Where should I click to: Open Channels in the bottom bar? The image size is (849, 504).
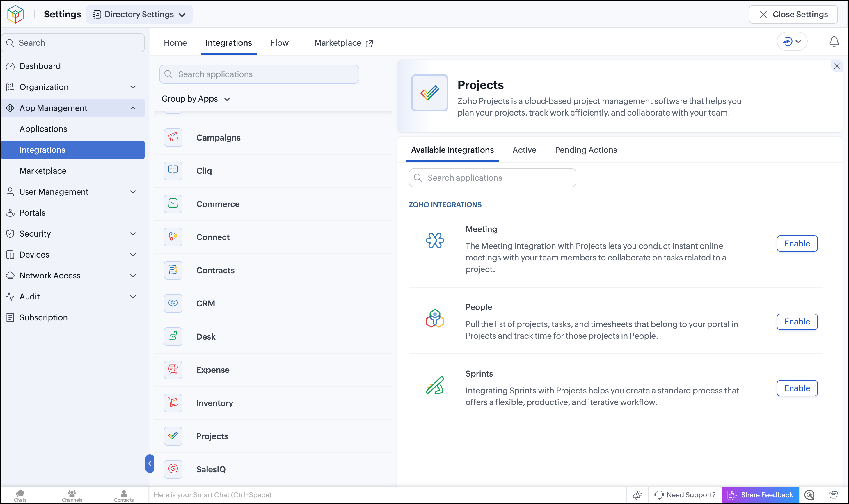(72, 496)
